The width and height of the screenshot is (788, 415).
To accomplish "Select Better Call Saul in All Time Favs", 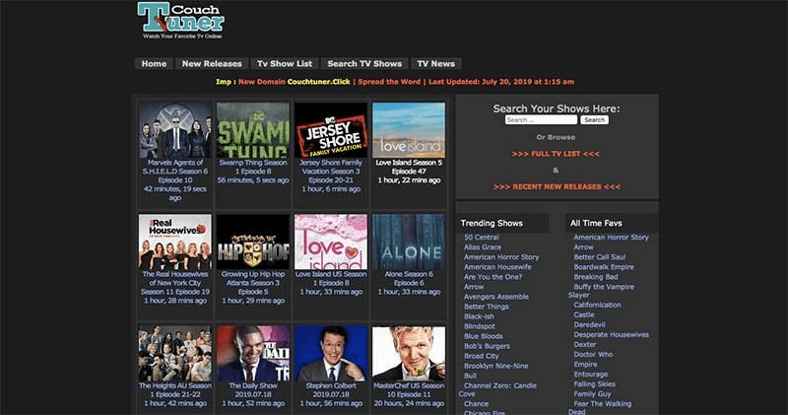I will (598, 257).
